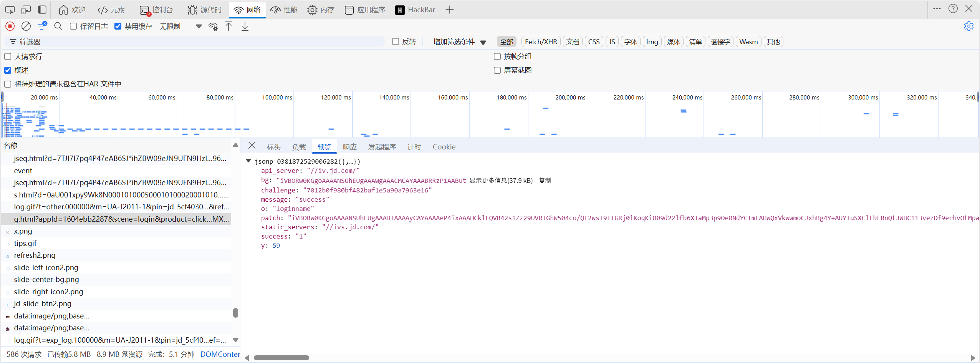Open the 无限制 throttling dropdown
This screenshot has height=363, width=980.
coord(180,26)
